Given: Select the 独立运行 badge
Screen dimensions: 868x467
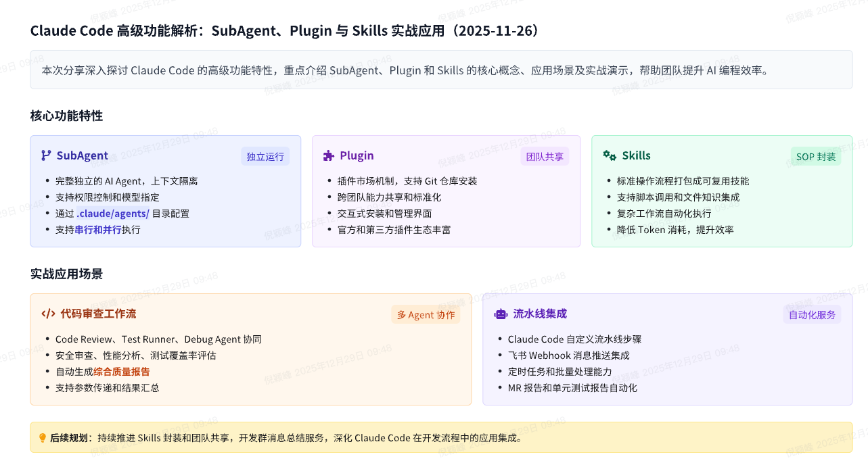Looking at the screenshot, I should (x=265, y=157).
